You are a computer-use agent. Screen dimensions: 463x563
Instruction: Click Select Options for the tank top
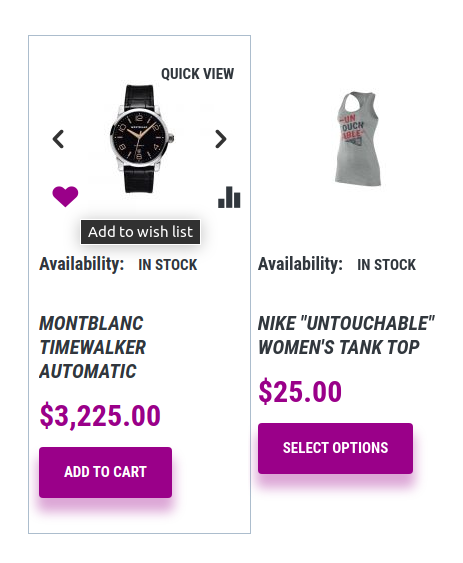point(335,448)
